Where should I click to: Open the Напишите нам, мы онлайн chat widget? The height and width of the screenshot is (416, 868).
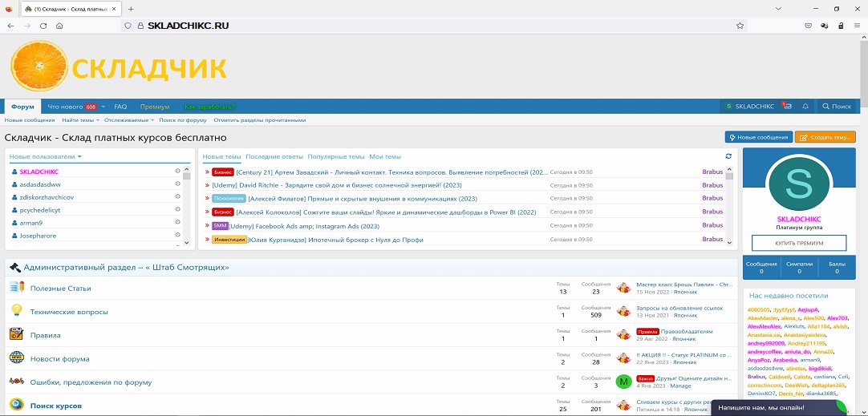(781, 406)
